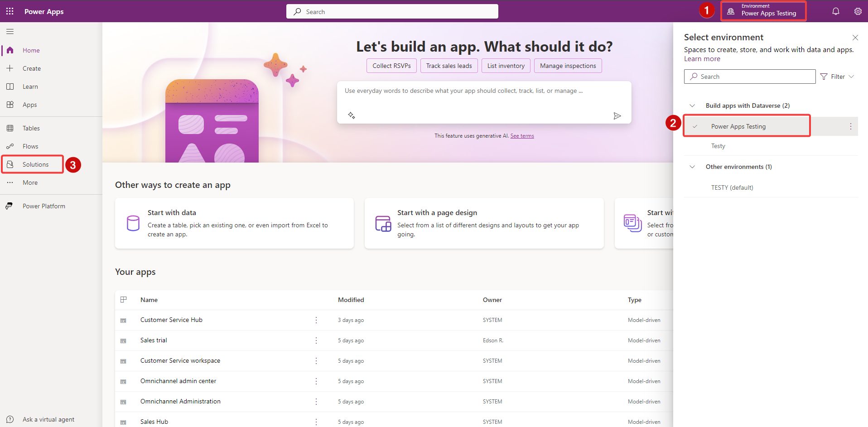Click the Create plus icon
This screenshot has width=868, height=427.
pos(10,68)
